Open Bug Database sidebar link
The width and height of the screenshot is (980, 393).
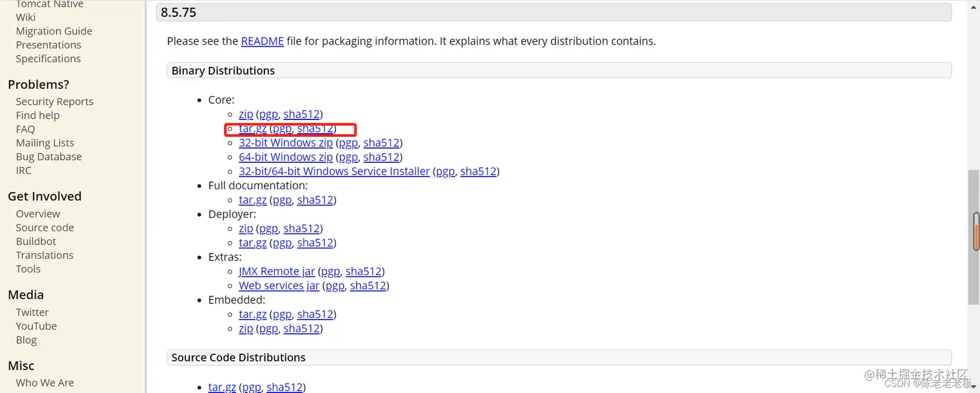(x=49, y=156)
